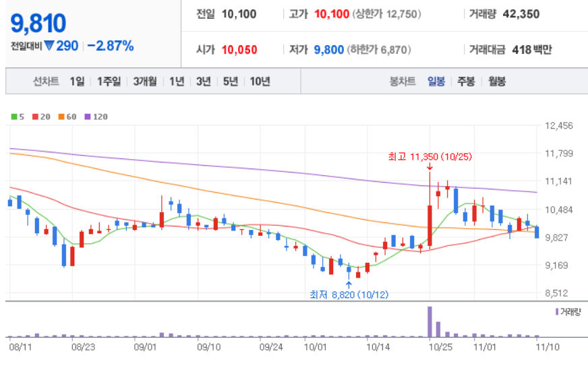Click the 11/10 date axis label

(548, 347)
